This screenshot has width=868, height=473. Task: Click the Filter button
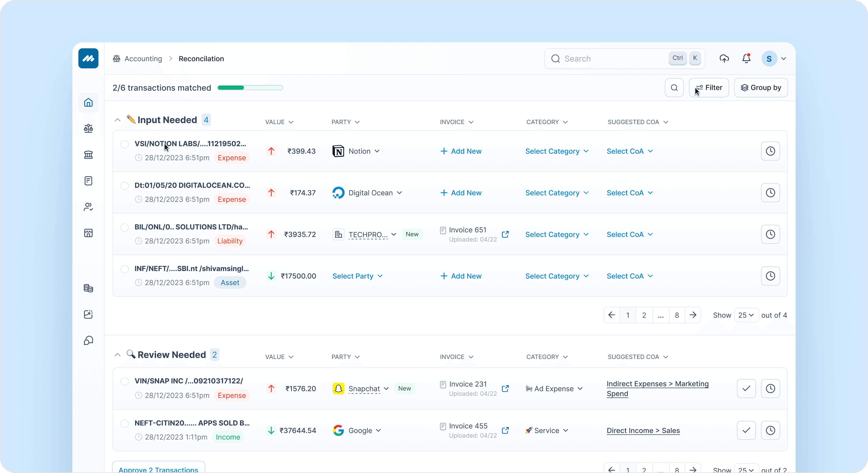pos(709,88)
